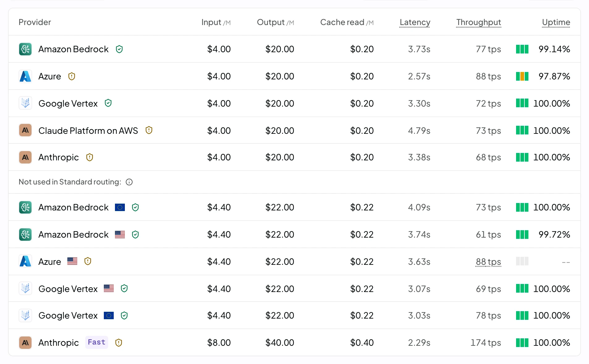The image size is (589, 364).
Task: Click the amber shield beside Azure 2.57s
Action: tap(72, 76)
